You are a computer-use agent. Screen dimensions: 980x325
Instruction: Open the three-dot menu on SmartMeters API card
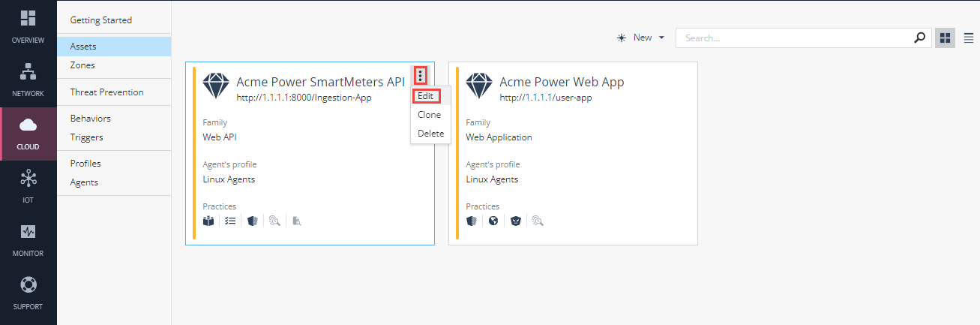point(421,75)
